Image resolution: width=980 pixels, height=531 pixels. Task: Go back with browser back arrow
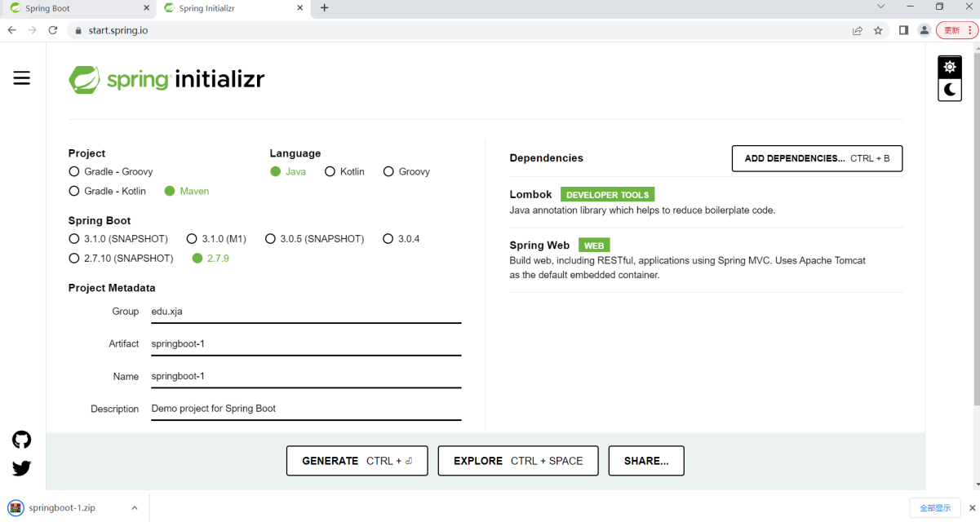tap(11, 30)
